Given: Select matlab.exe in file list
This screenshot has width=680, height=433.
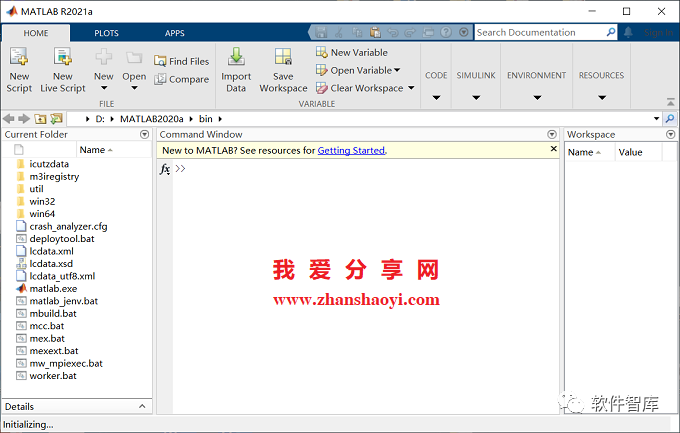Looking at the screenshot, I should (x=53, y=289).
